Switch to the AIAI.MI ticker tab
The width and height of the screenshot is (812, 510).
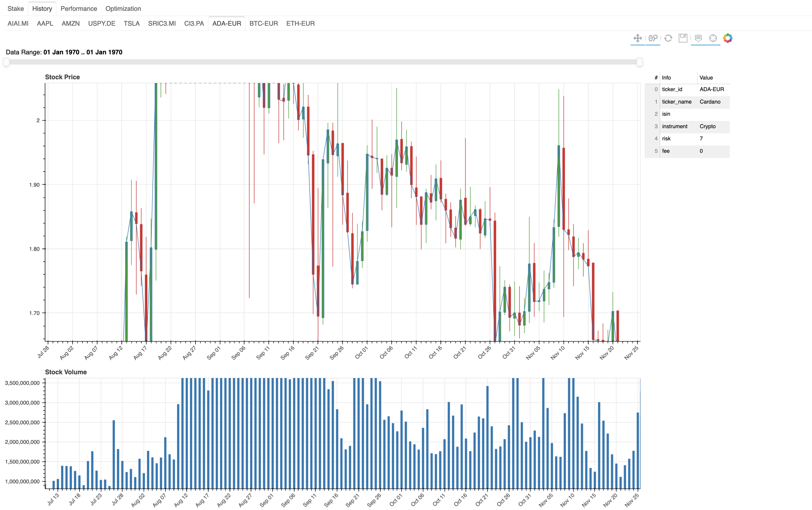pyautogui.click(x=18, y=23)
